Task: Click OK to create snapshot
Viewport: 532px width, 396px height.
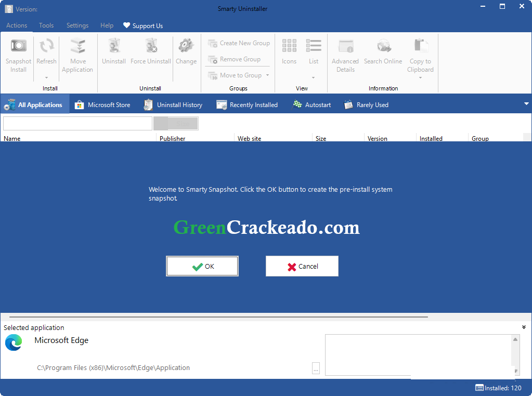Action: coord(202,266)
